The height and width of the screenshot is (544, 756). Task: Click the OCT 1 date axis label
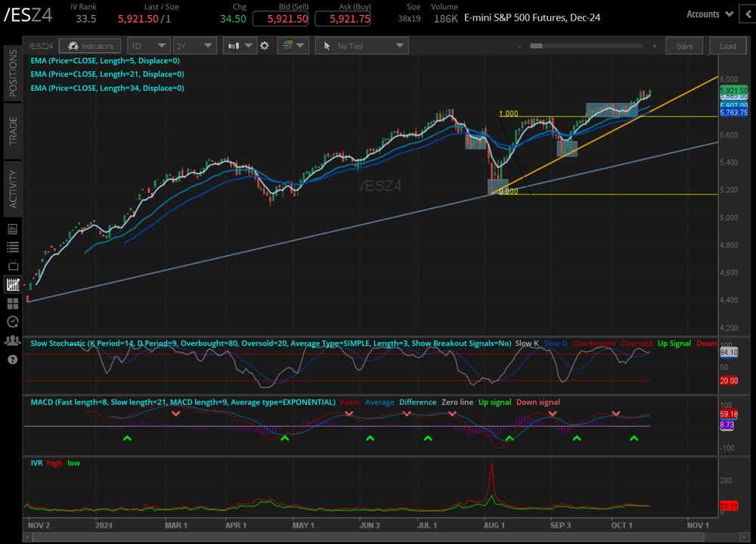(x=621, y=525)
